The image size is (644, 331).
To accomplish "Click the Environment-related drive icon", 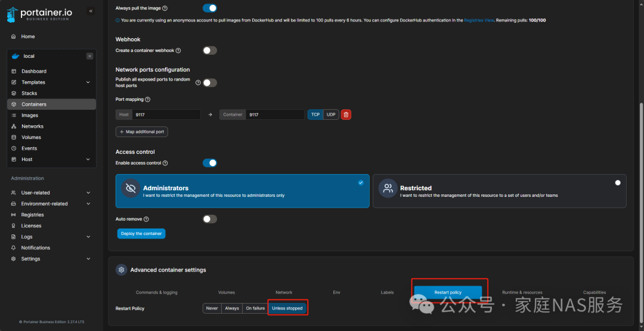I will (13, 204).
